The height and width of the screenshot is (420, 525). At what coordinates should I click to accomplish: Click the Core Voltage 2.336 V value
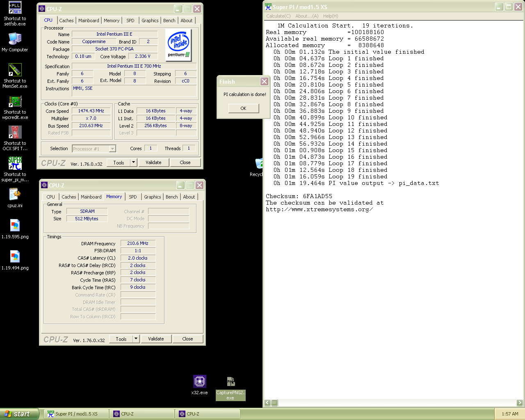pyautogui.click(x=143, y=57)
